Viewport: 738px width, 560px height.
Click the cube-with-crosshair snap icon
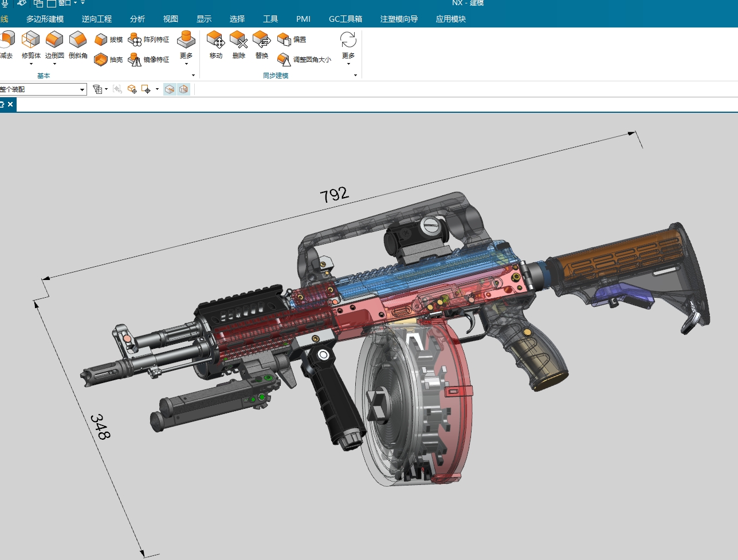(132, 89)
